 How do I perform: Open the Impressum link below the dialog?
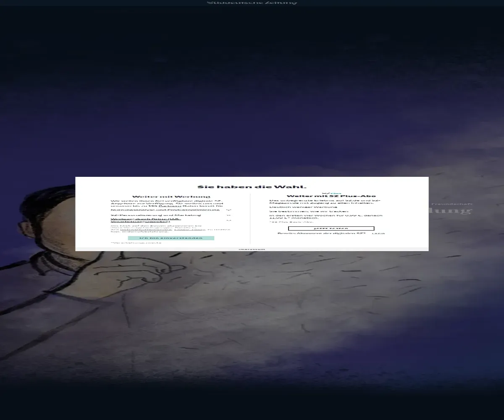click(x=252, y=249)
